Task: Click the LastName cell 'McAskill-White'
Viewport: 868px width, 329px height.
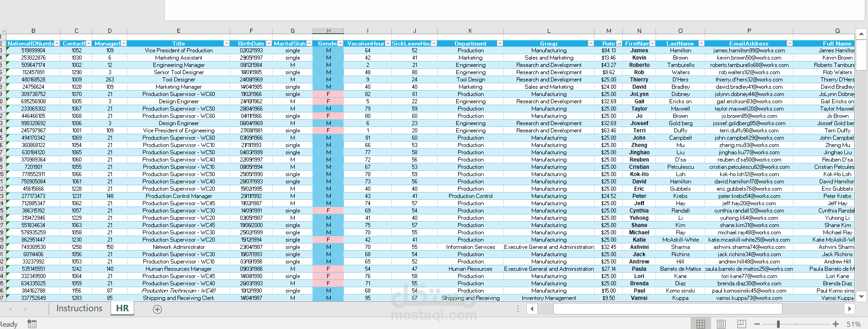Action: pyautogui.click(x=681, y=240)
